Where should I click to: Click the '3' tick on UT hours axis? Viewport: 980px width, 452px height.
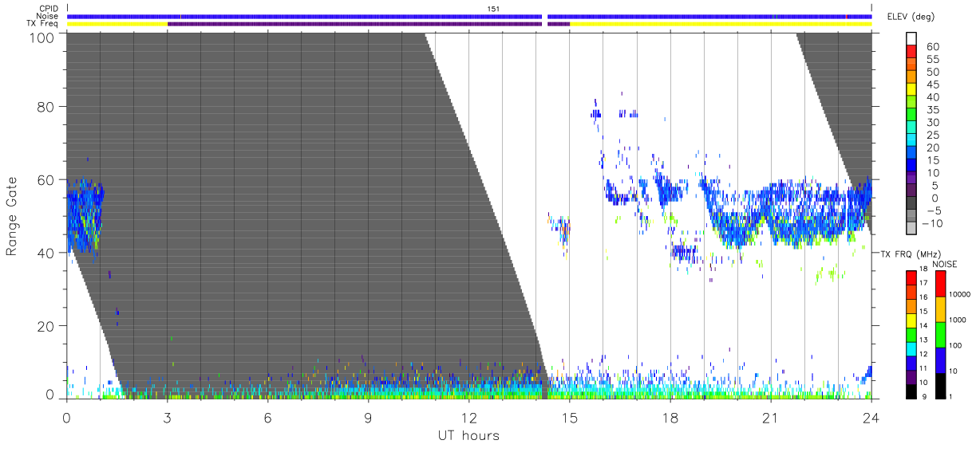tap(167, 417)
